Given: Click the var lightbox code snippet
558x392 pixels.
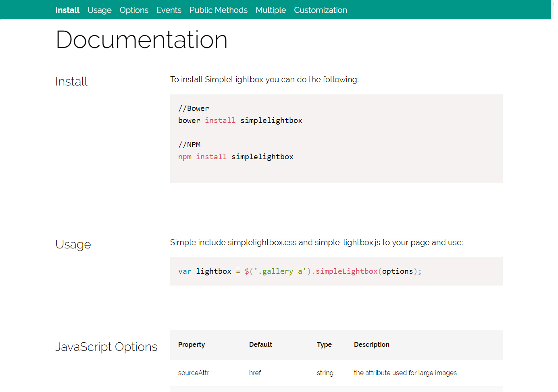Looking at the screenshot, I should 300,271.
